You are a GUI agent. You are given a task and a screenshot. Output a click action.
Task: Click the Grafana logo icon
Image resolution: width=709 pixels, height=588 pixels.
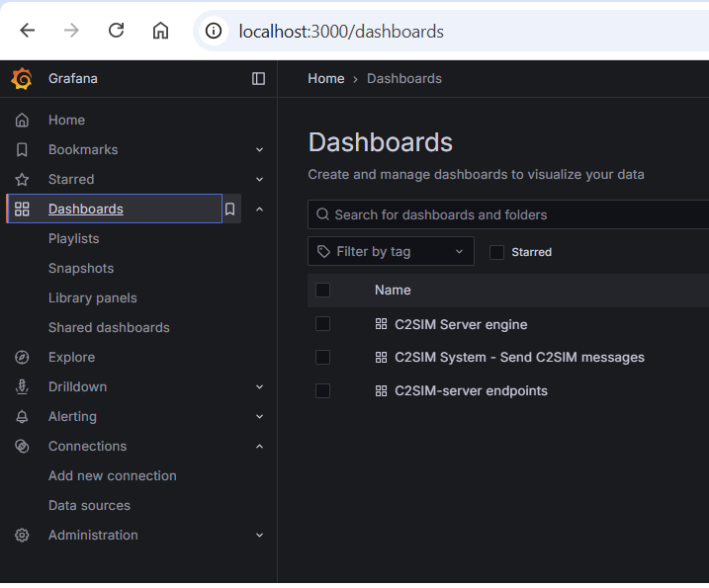pyautogui.click(x=22, y=79)
